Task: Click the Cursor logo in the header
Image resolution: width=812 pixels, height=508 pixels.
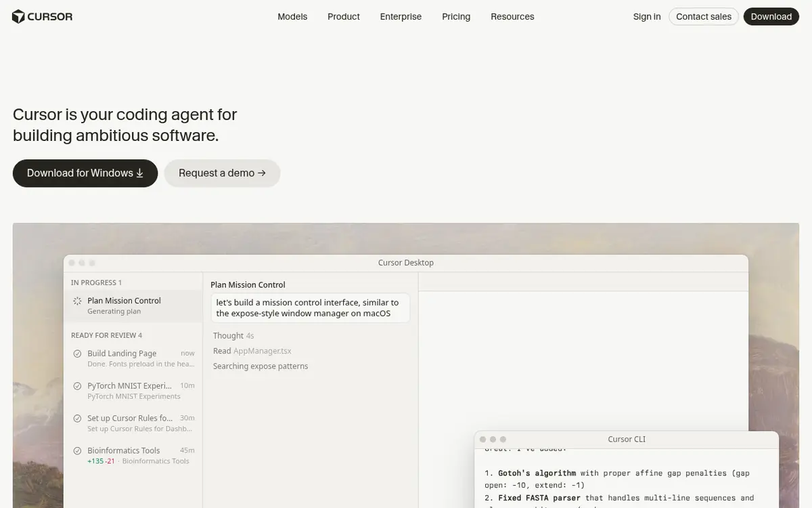Action: pyautogui.click(x=42, y=16)
